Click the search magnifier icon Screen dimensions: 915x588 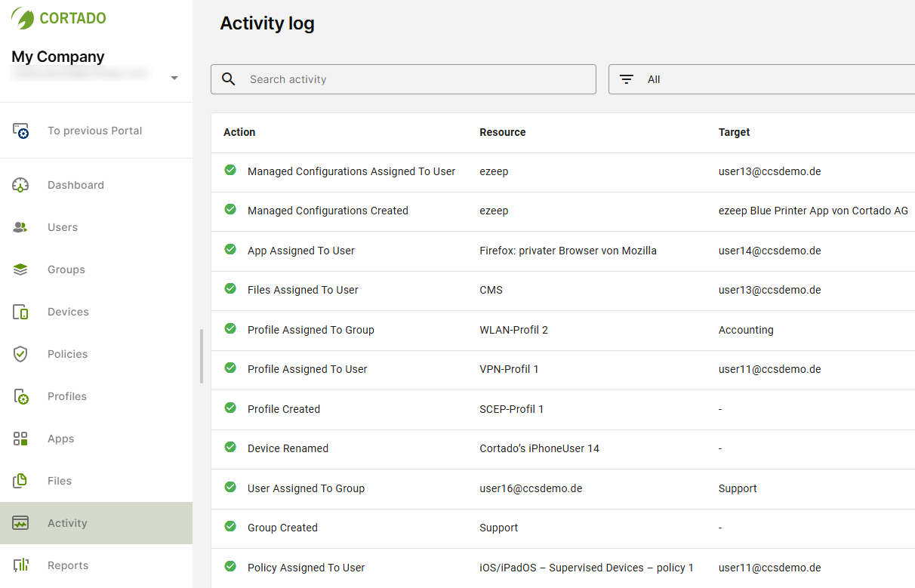click(229, 79)
